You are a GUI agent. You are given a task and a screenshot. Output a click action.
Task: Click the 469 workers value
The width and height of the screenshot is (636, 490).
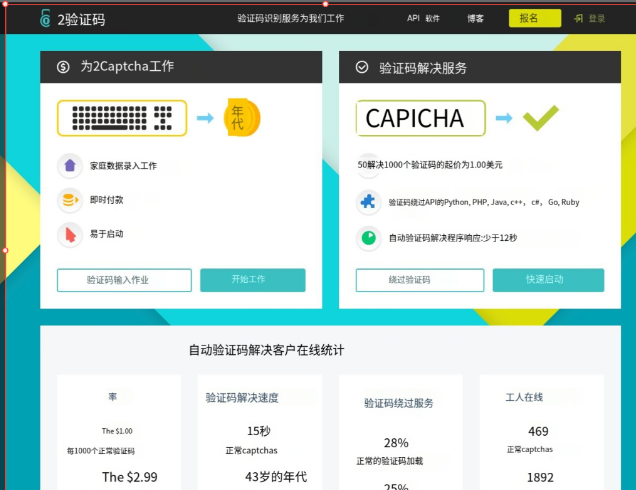pos(538,431)
